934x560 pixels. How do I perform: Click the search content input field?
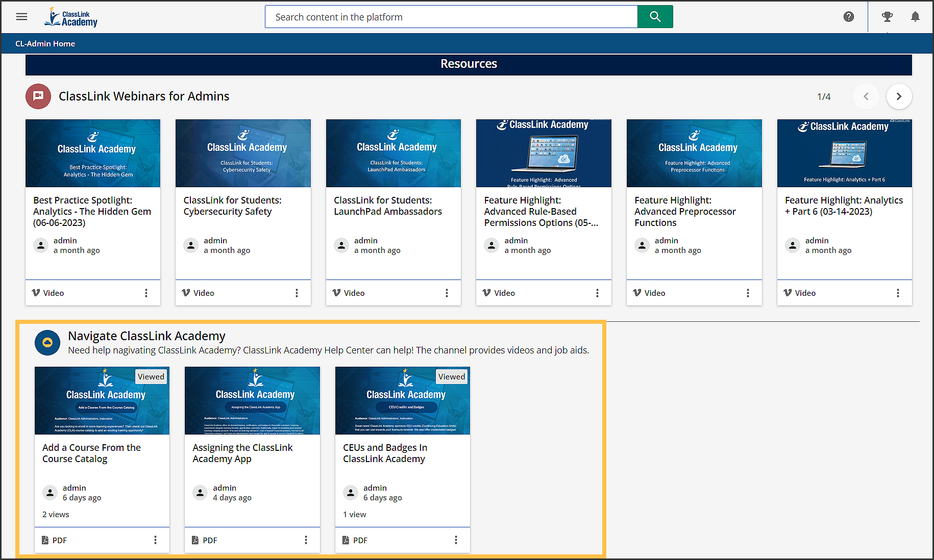(451, 17)
